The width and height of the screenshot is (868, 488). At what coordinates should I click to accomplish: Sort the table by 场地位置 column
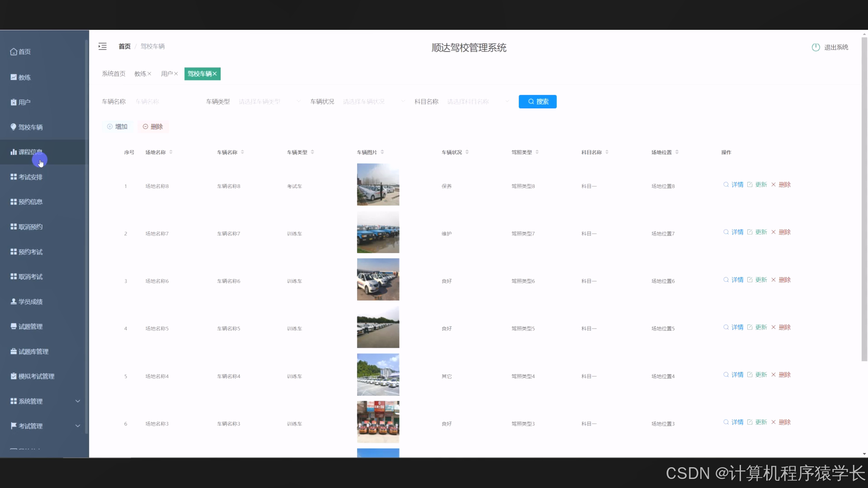[x=677, y=152]
